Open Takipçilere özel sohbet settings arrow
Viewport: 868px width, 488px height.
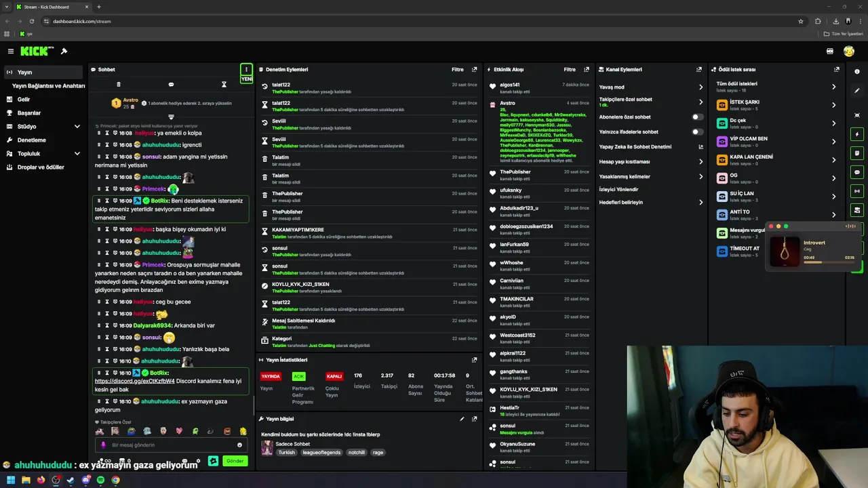pos(701,102)
